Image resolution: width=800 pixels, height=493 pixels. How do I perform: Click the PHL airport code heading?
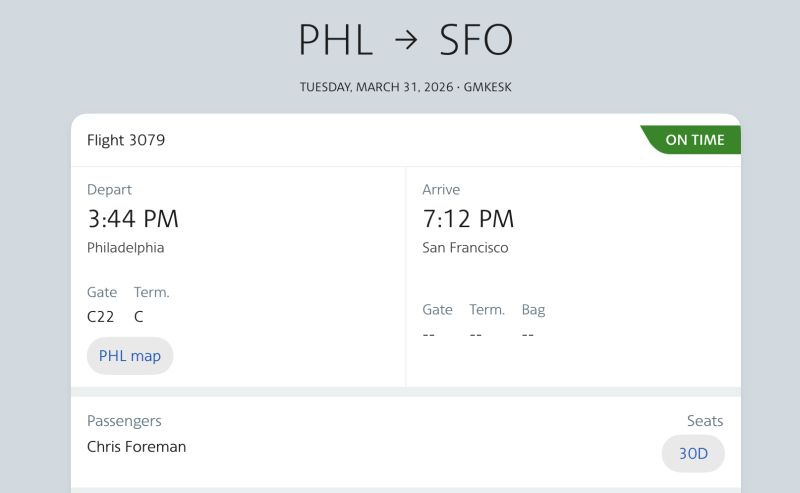(x=336, y=40)
